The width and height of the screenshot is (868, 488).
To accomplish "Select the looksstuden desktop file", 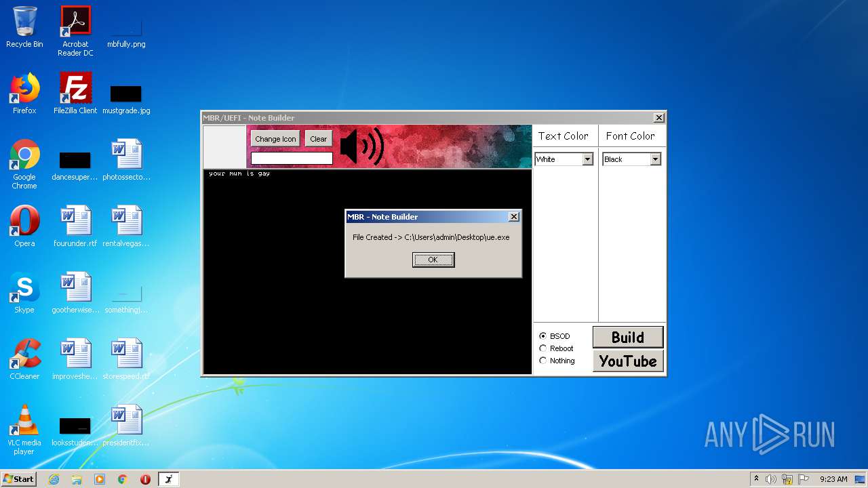I will point(75,431).
